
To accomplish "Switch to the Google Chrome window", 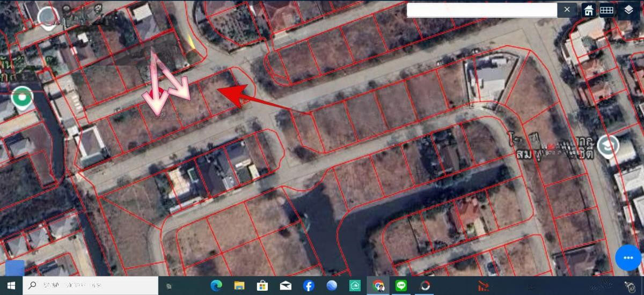I will click(378, 286).
